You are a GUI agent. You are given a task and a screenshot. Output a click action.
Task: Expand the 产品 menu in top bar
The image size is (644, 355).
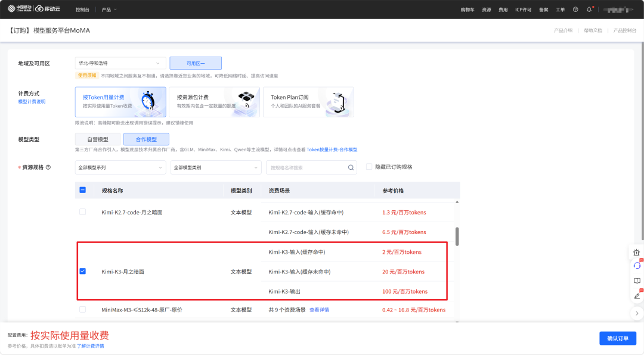109,10
